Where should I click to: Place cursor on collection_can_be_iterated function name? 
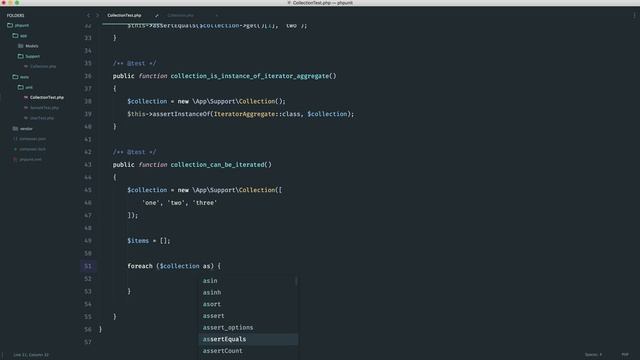pos(217,165)
